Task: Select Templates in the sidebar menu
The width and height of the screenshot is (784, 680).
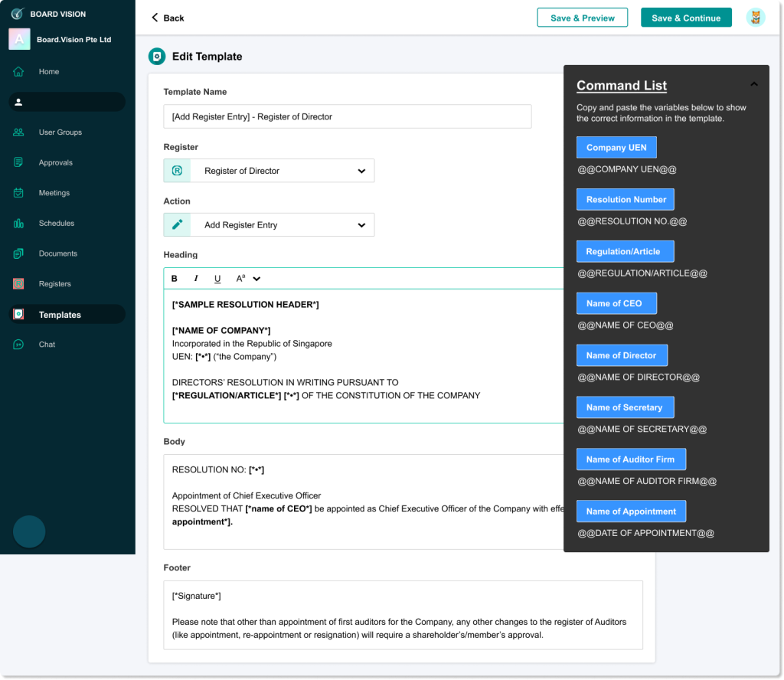Action: click(x=60, y=315)
